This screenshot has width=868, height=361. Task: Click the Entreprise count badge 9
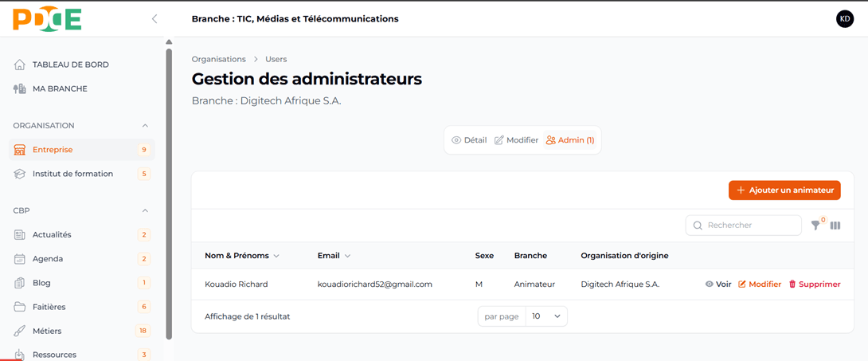pyautogui.click(x=144, y=150)
